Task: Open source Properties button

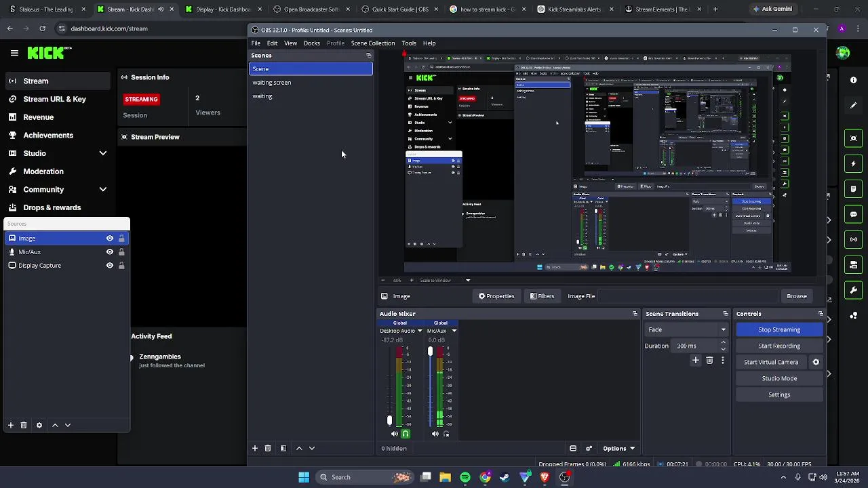Action: pyautogui.click(x=496, y=296)
